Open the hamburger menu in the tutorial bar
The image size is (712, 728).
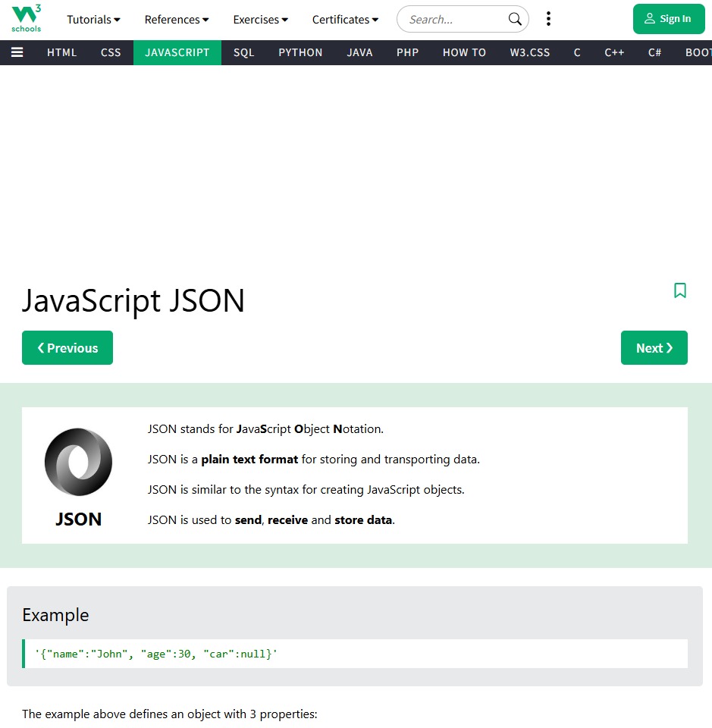tap(17, 52)
